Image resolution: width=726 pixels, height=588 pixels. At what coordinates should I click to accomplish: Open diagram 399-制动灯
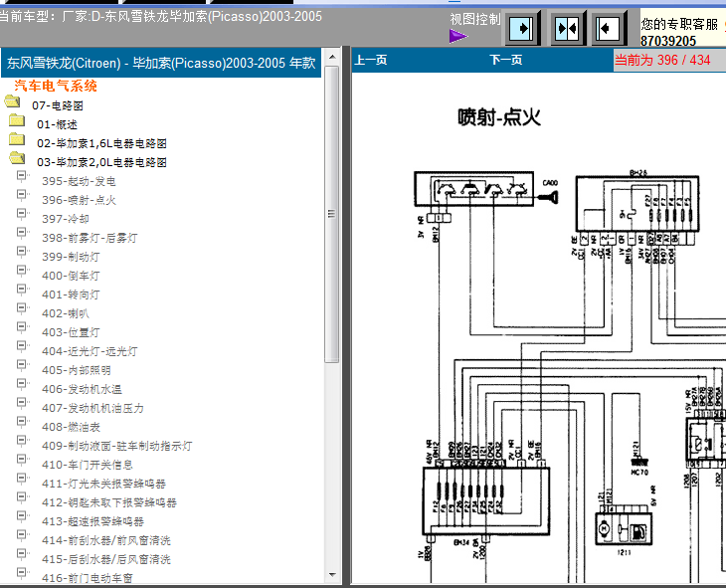click(71, 257)
